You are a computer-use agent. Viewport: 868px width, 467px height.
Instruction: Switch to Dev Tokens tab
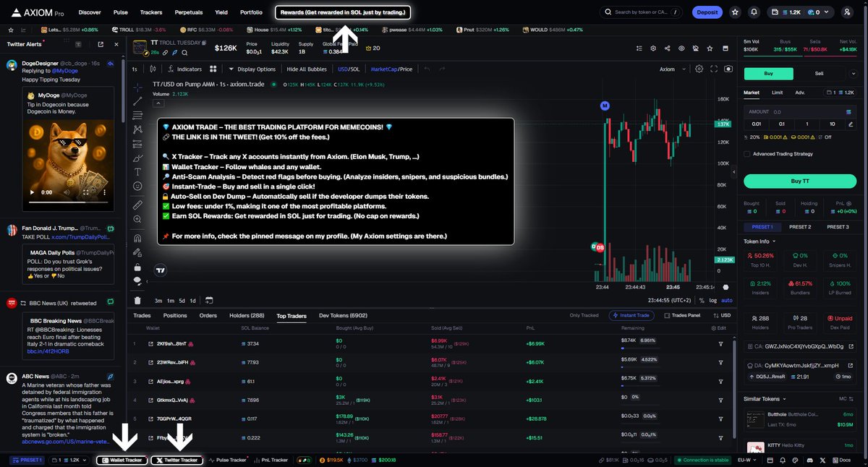(343, 315)
